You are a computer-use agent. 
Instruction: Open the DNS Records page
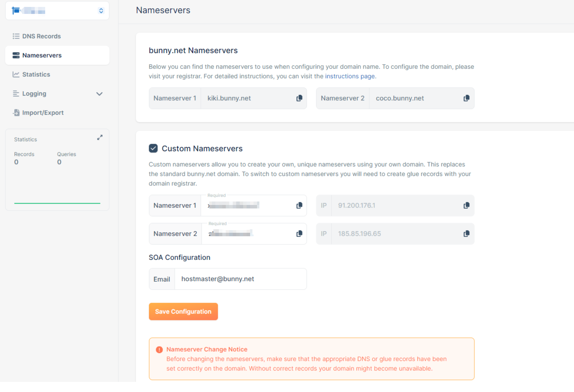[57, 36]
